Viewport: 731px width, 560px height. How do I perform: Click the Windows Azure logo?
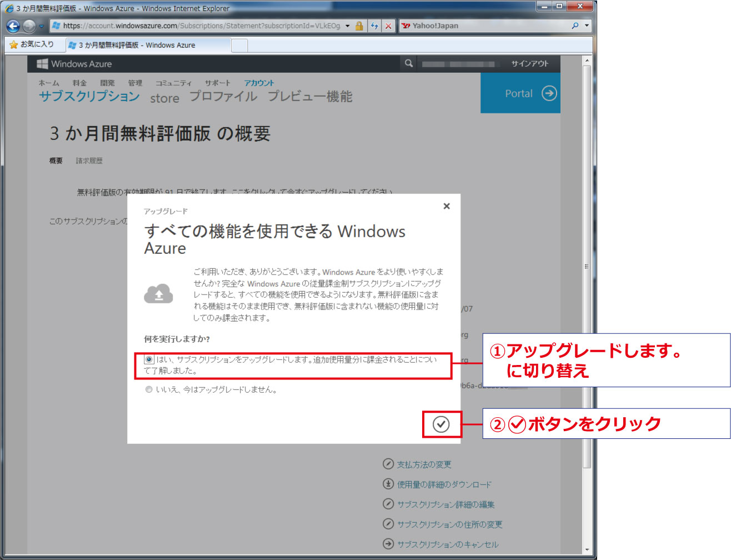tap(74, 64)
